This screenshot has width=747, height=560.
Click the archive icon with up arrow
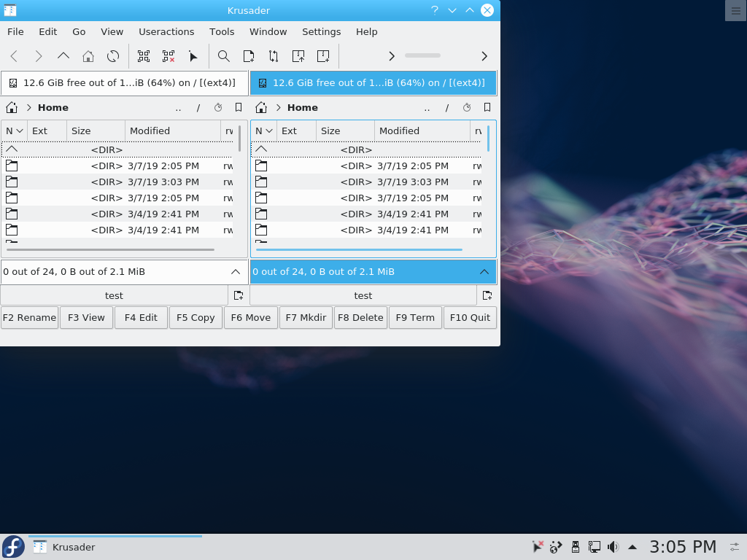coord(298,56)
